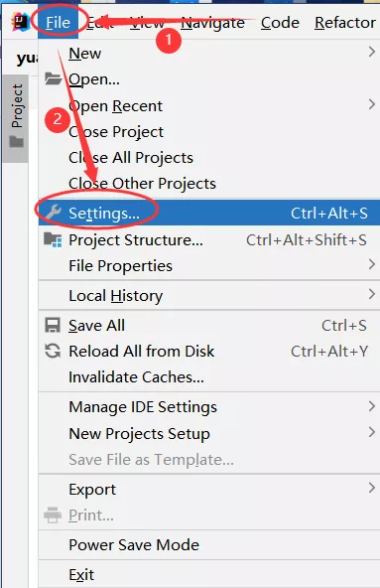Click the Reload All from Disk icon
Screen dimensions: 380x588
pyautogui.click(x=53, y=351)
